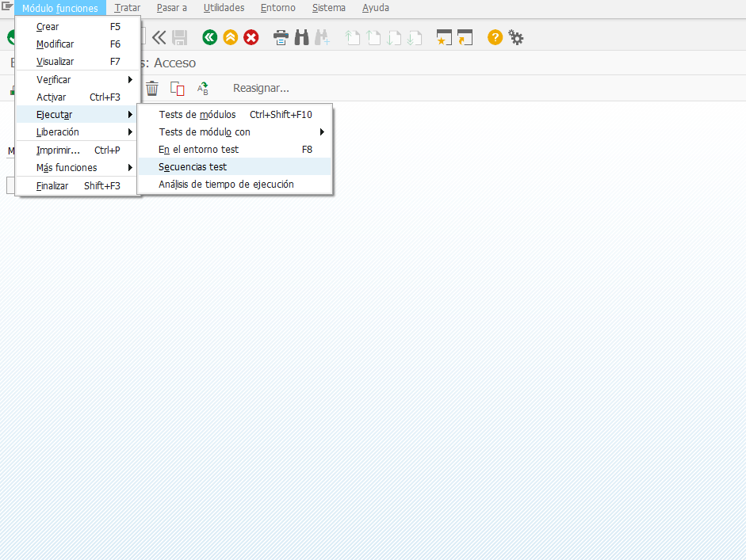746x560 pixels.
Task: Open the Pasar a menu
Action: 172,8
